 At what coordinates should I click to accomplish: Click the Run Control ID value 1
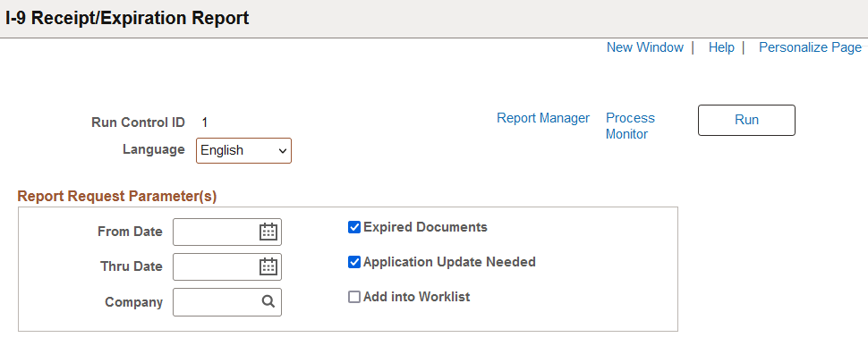205,122
